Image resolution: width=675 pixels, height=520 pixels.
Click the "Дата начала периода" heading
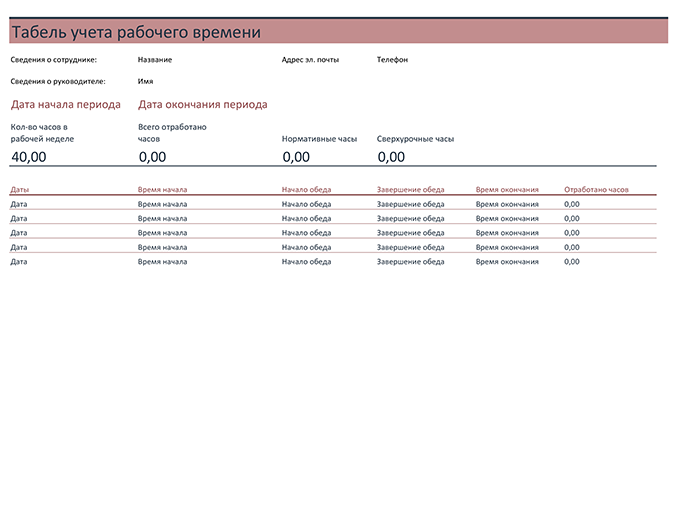tap(66, 105)
